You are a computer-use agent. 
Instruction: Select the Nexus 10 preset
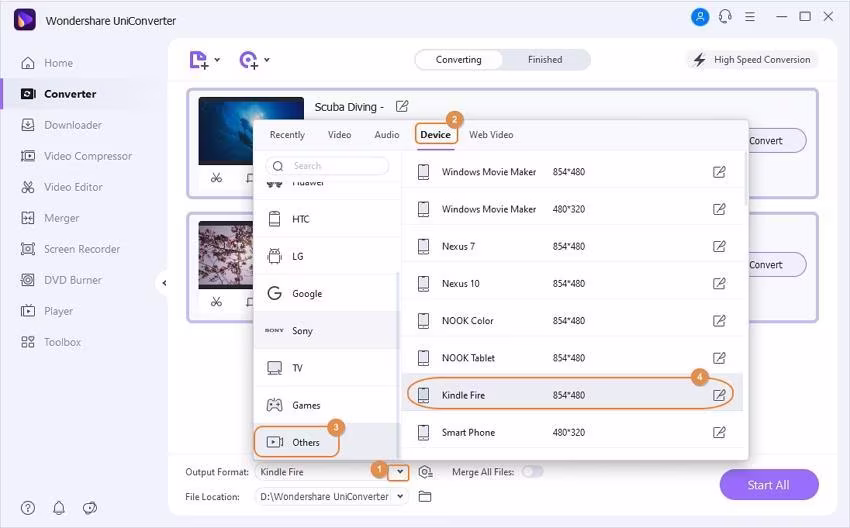coord(573,284)
